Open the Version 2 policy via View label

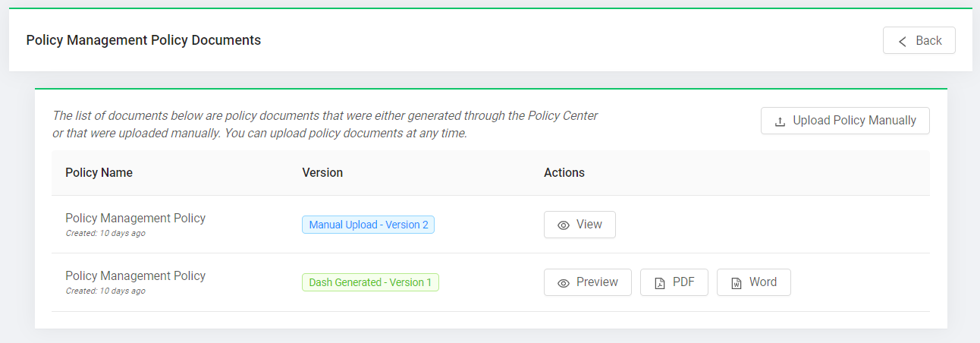pyautogui.click(x=589, y=225)
